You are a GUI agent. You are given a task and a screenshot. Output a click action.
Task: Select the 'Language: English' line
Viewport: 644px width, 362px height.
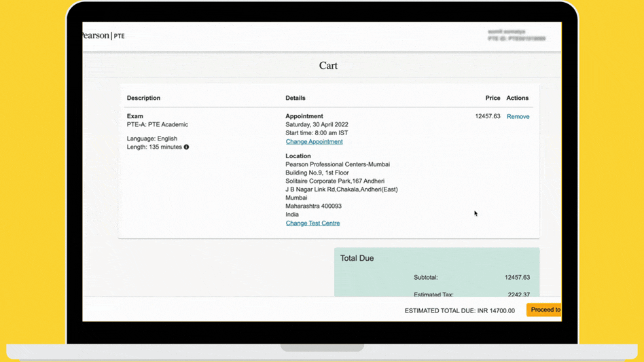152,139
